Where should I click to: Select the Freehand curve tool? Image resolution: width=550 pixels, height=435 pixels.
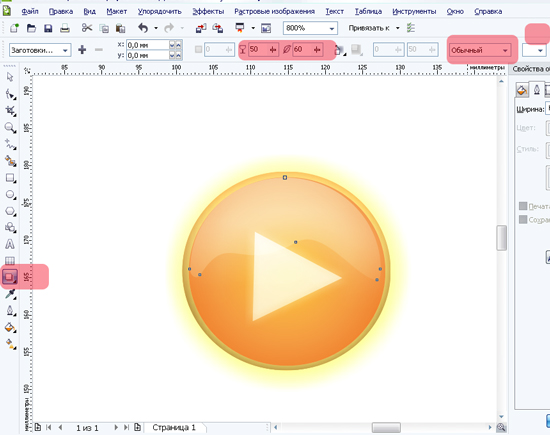tap(10, 144)
